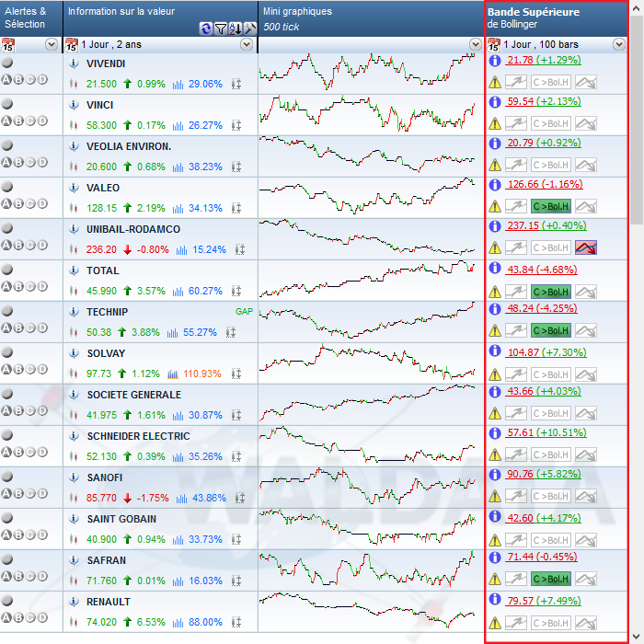644x644 pixels.
Task: Click the upward arrow signal icon in SCHNEIDER row
Action: (516, 454)
